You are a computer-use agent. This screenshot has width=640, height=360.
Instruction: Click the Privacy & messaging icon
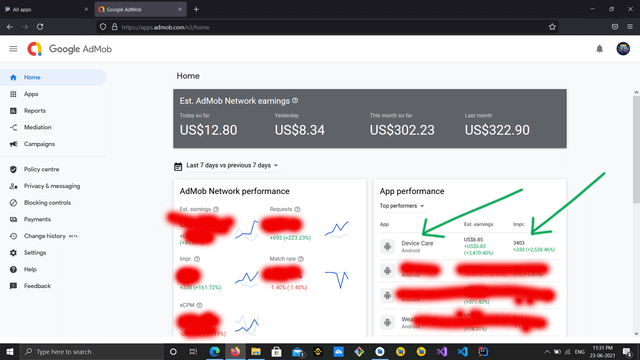point(13,186)
